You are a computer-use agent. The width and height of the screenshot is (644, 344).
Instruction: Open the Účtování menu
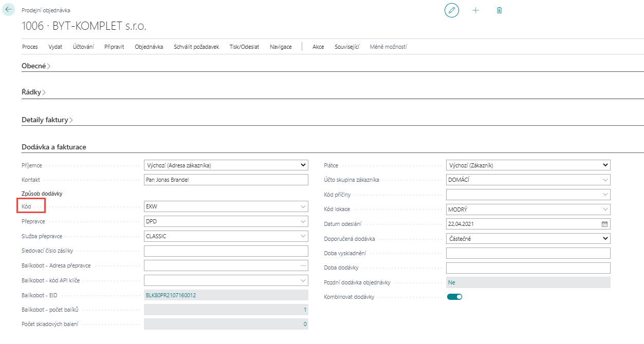pyautogui.click(x=83, y=47)
